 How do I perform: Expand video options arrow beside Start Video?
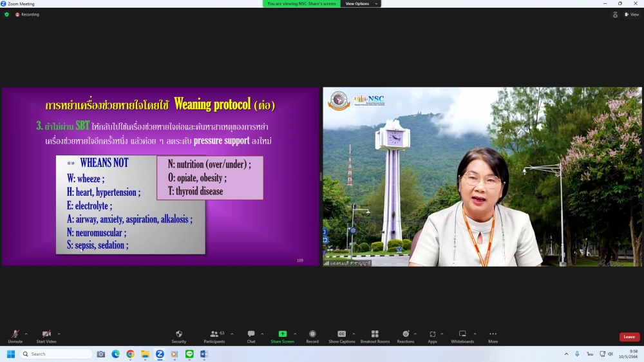[59, 334]
